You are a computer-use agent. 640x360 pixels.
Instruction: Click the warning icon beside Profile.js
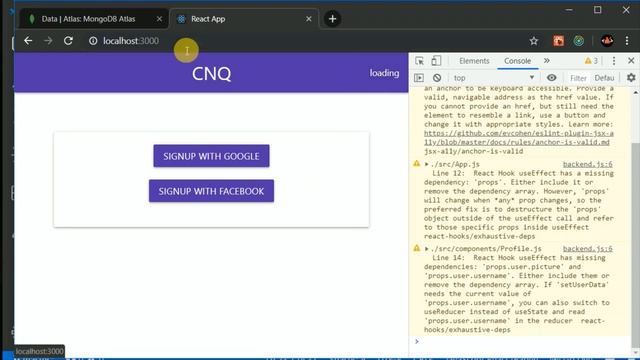[x=416, y=248]
